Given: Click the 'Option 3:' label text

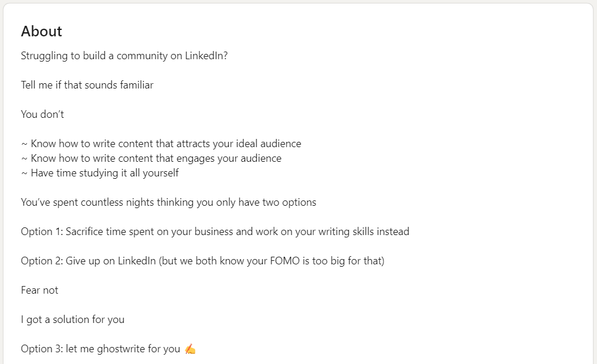Looking at the screenshot, I should 42,349.
